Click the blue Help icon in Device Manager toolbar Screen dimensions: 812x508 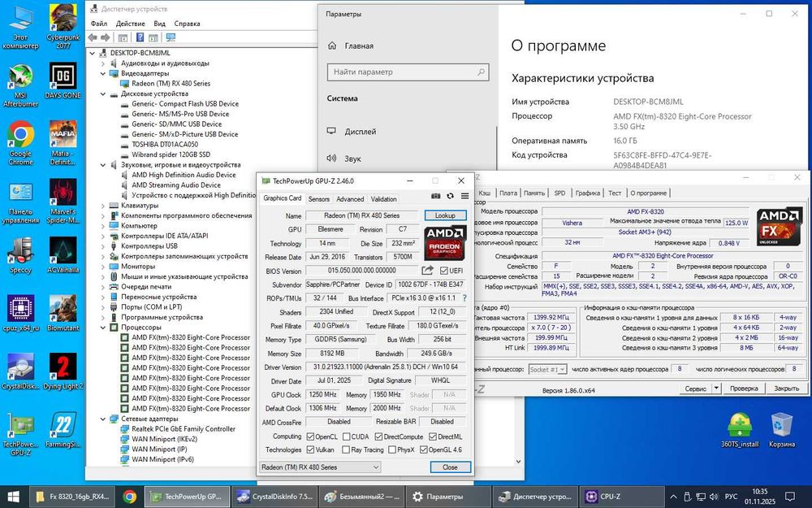pos(140,37)
